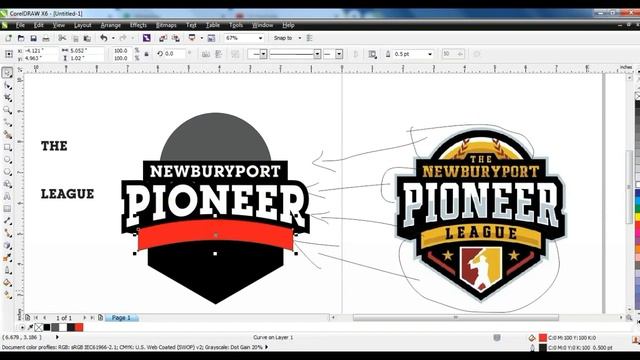Select the Zoom magnifier tool

tap(7, 110)
